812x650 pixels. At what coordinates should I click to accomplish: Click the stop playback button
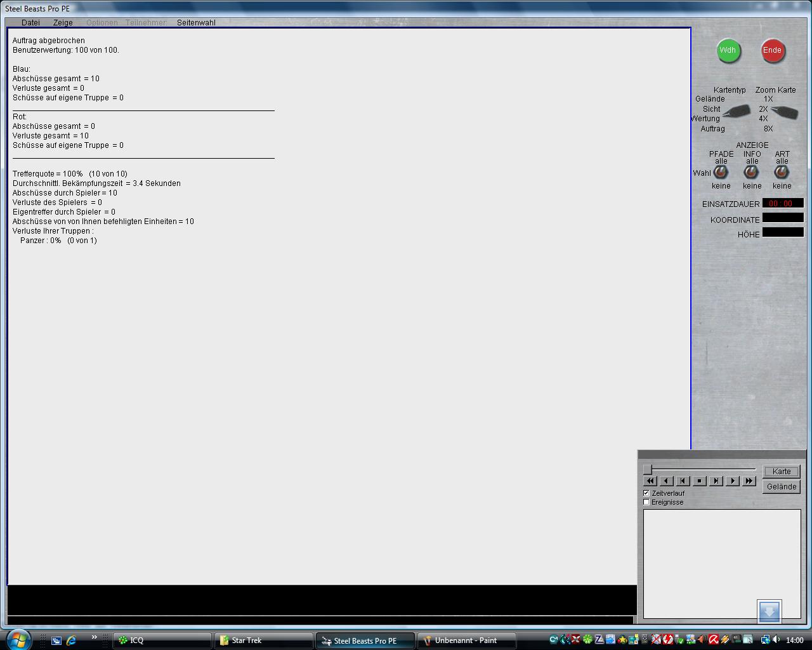[700, 481]
